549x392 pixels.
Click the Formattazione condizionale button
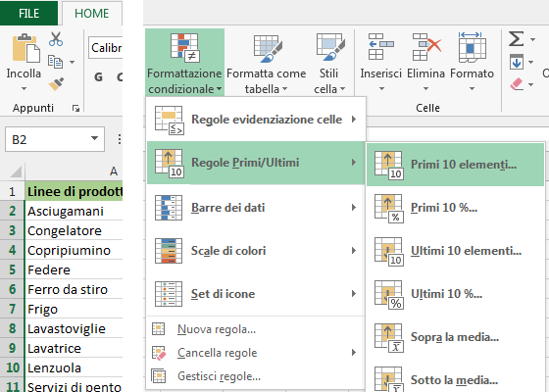point(184,63)
